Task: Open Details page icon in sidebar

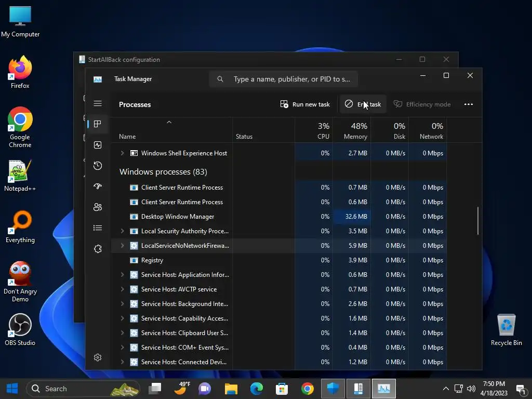Action: pos(98,228)
